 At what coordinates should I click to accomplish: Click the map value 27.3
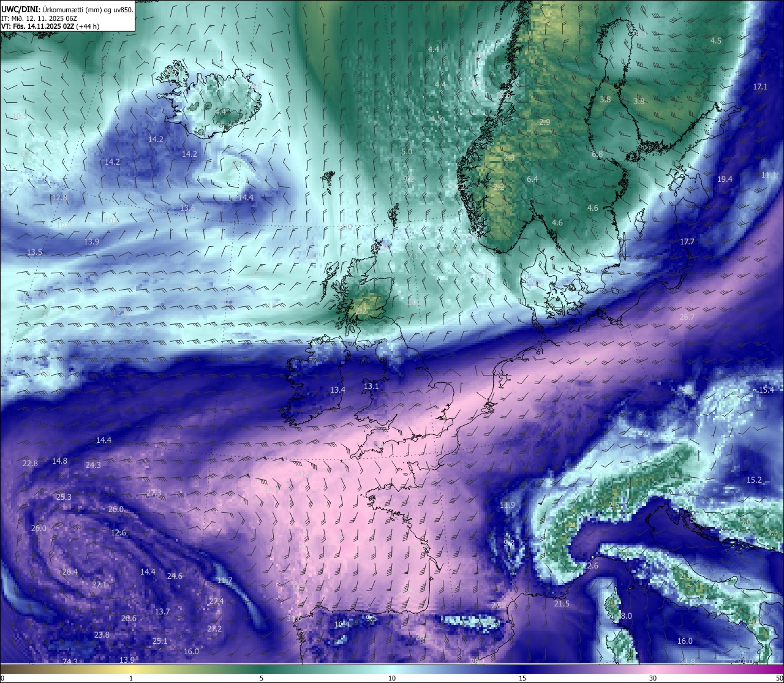154,492
